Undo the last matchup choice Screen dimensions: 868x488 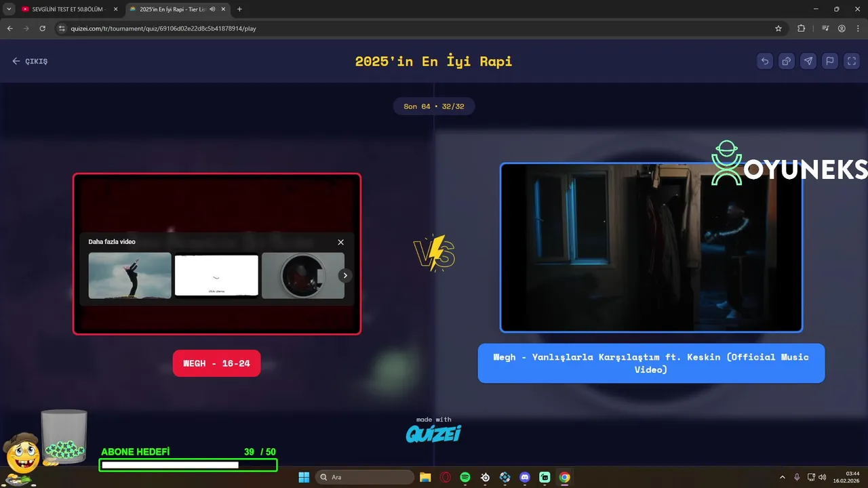765,61
